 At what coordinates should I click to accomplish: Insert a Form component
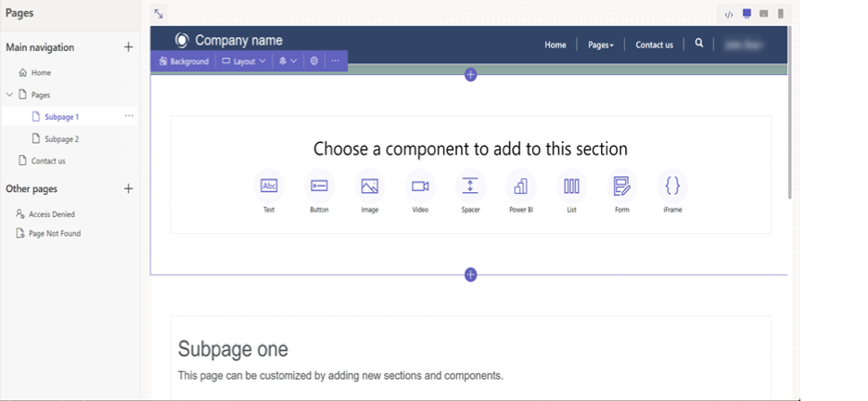click(x=621, y=187)
